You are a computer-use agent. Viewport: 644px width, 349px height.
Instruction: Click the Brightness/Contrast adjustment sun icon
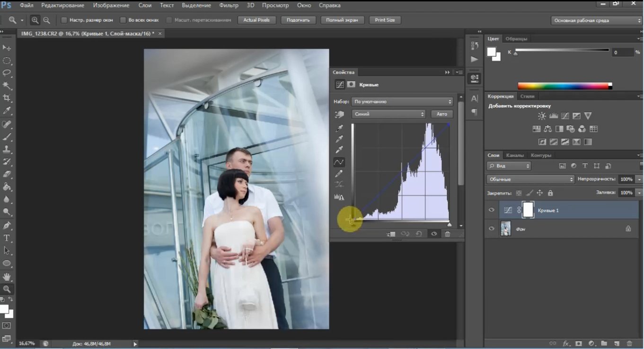tap(542, 116)
